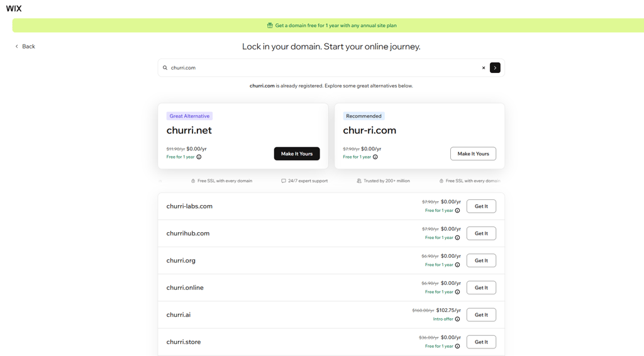The width and height of the screenshot is (644, 356).
Task: Open info icon for churrihub.com offer
Action: point(458,238)
